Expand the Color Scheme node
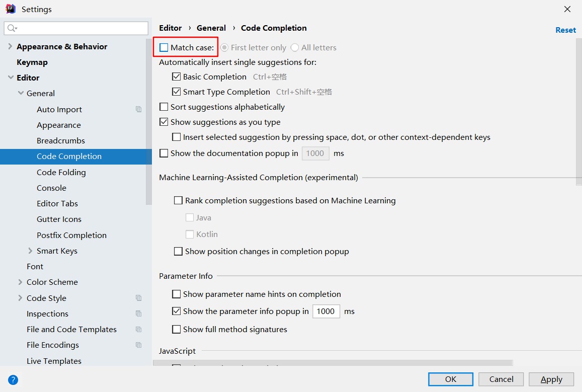Viewport: 582px width, 392px height. [x=21, y=282]
